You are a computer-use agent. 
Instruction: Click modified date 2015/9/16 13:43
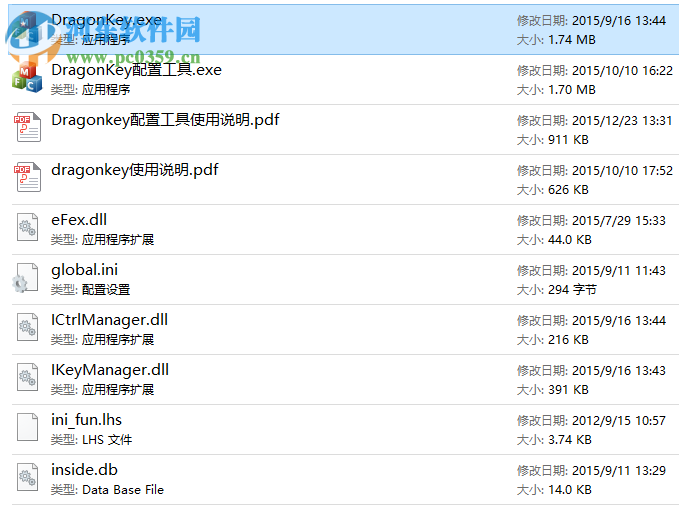click(x=619, y=371)
